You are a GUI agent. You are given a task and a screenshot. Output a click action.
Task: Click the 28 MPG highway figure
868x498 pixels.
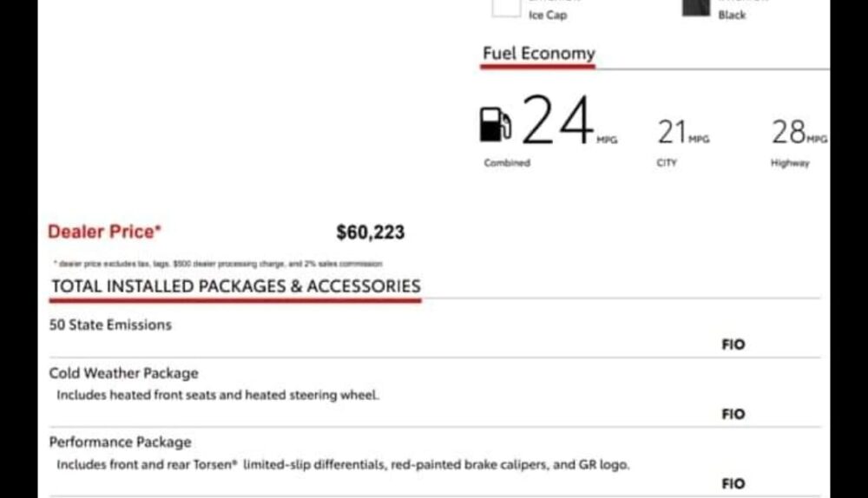pyautogui.click(x=799, y=132)
